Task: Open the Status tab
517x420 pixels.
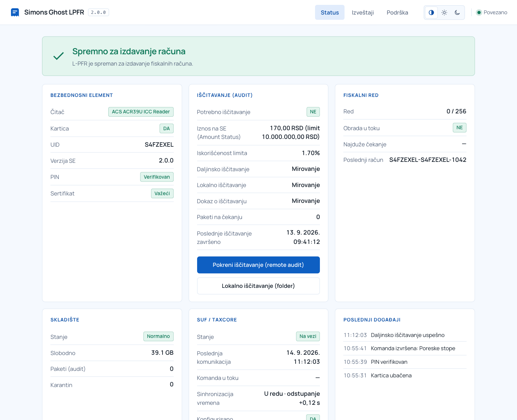Action: point(330,12)
